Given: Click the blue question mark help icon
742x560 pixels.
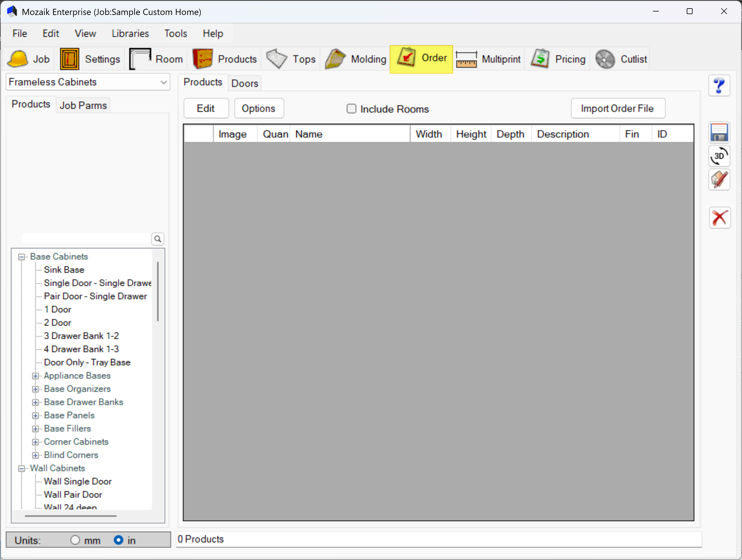Looking at the screenshot, I should (719, 86).
